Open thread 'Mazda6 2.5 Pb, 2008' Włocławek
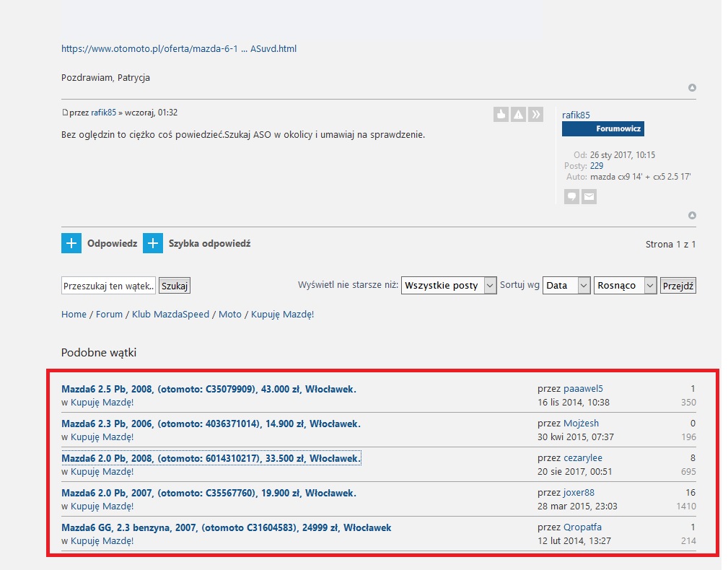This screenshot has height=570, width=728. point(209,389)
